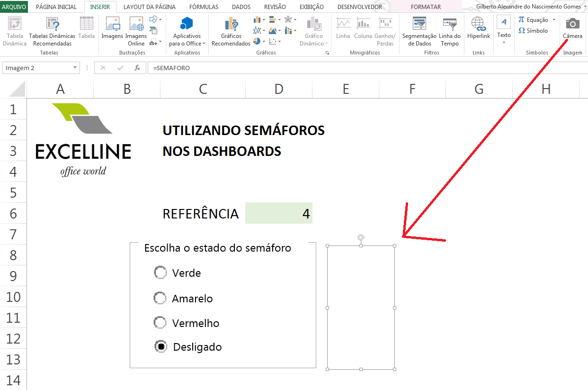Insert a Linha sparkline
Image resolution: width=588 pixels, height=390 pixels.
(343, 28)
